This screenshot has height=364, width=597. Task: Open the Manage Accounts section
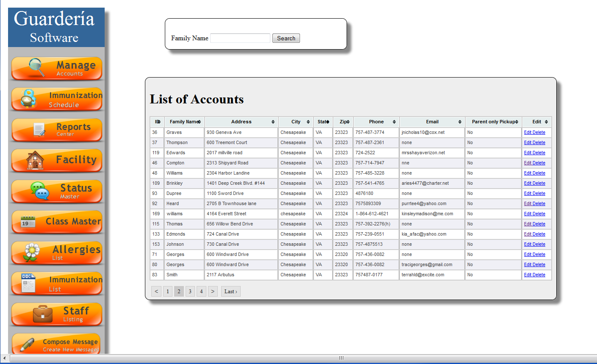tap(56, 68)
